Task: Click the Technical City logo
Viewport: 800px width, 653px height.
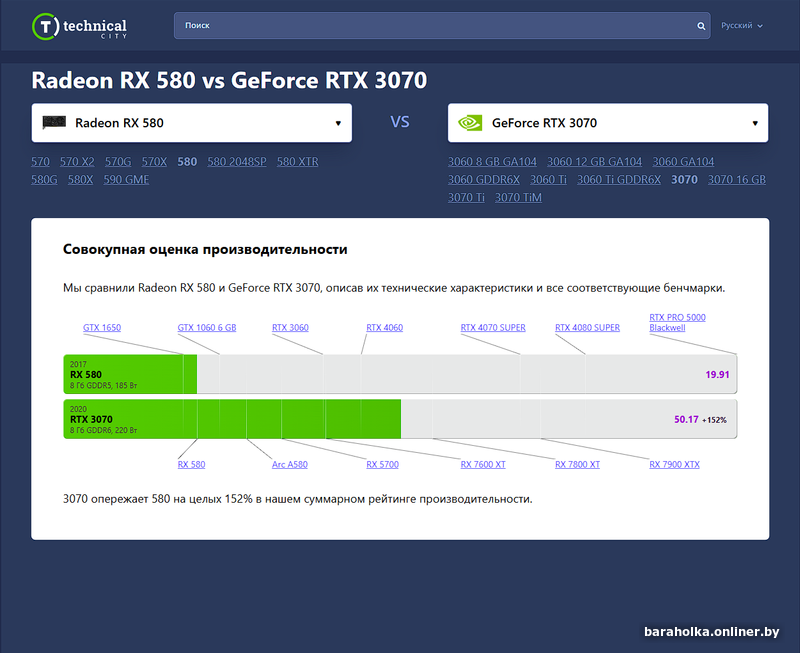Action: (x=79, y=27)
